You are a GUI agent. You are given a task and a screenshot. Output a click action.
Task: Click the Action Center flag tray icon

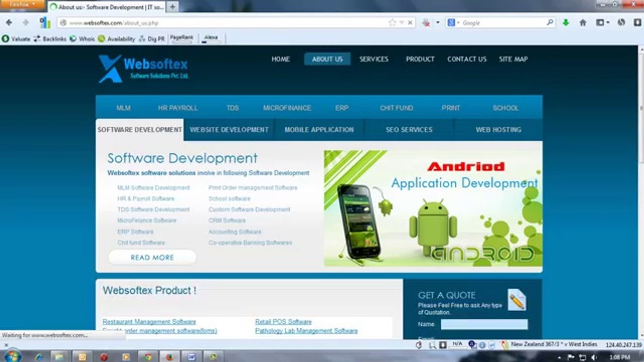tap(572, 357)
